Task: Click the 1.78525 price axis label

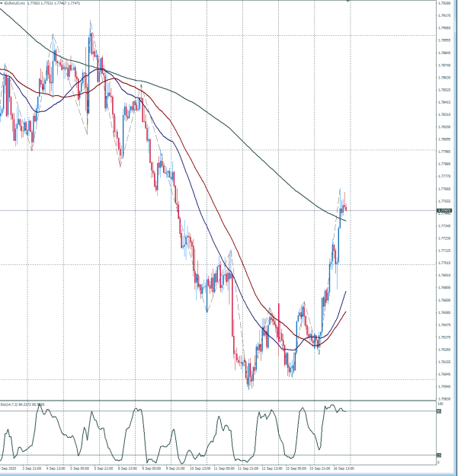Action: click(444, 90)
